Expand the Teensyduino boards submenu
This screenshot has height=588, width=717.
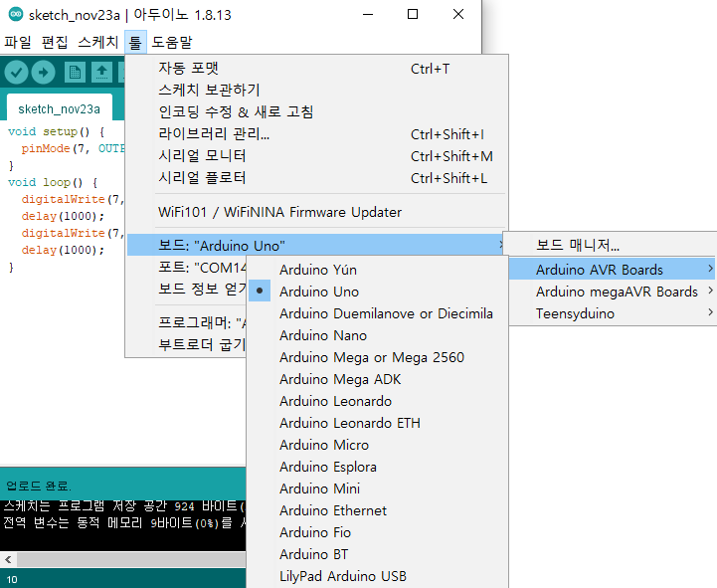pyautogui.click(x=613, y=313)
